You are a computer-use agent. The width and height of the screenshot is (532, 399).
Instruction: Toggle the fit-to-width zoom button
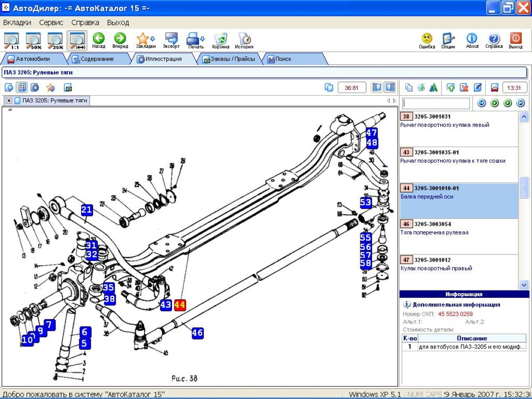pyautogui.click(x=77, y=40)
